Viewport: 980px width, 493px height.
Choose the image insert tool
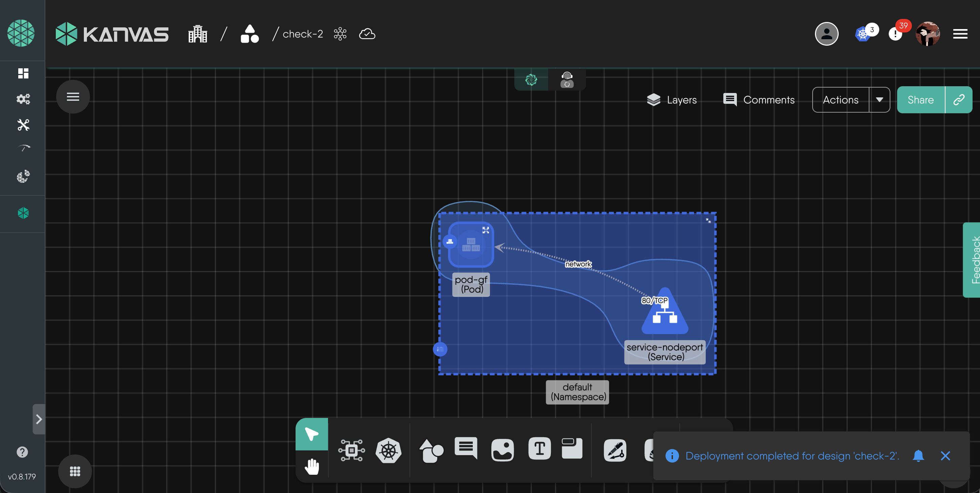[x=502, y=450]
